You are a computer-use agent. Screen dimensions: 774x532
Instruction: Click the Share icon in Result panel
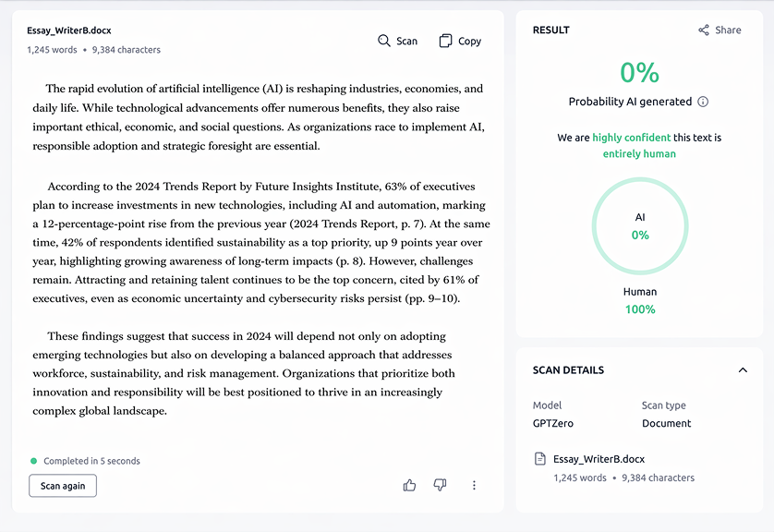pyautogui.click(x=704, y=30)
